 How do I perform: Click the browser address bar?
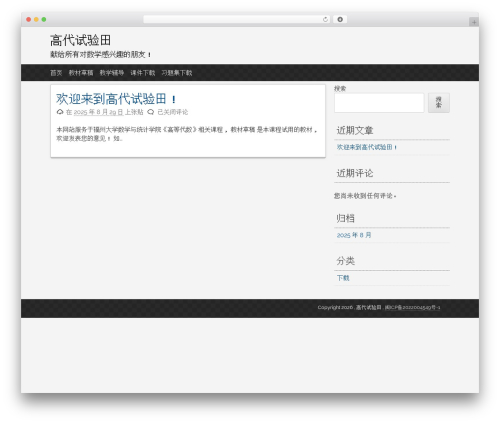point(236,19)
